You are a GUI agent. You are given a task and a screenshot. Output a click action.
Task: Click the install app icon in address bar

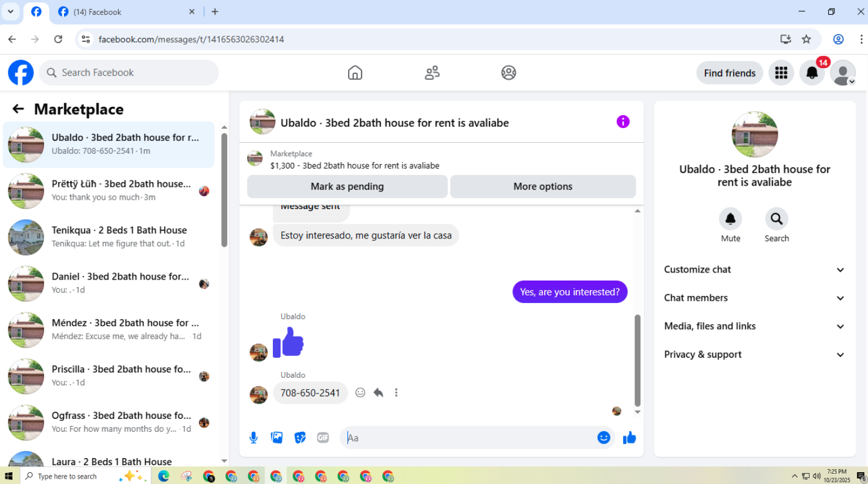pyautogui.click(x=785, y=39)
